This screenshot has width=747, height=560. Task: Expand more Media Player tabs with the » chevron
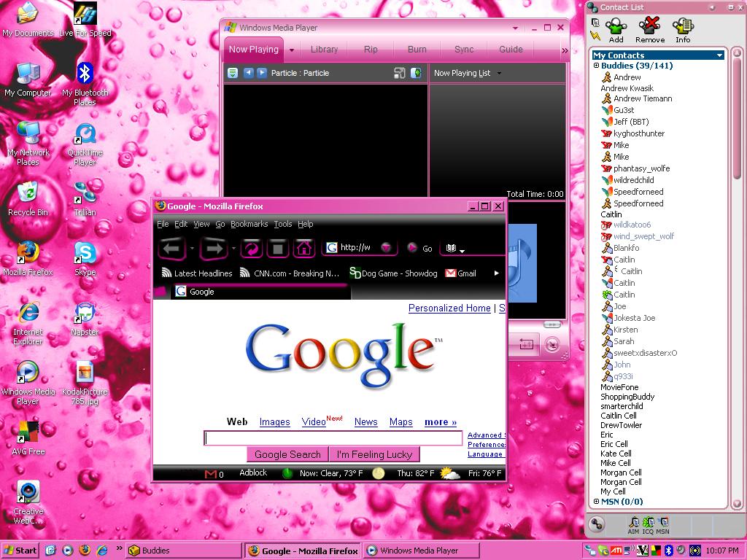coord(565,50)
